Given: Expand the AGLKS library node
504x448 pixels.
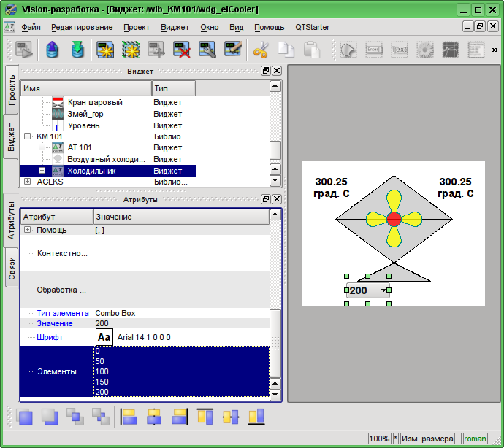Looking at the screenshot, I should coord(28,182).
